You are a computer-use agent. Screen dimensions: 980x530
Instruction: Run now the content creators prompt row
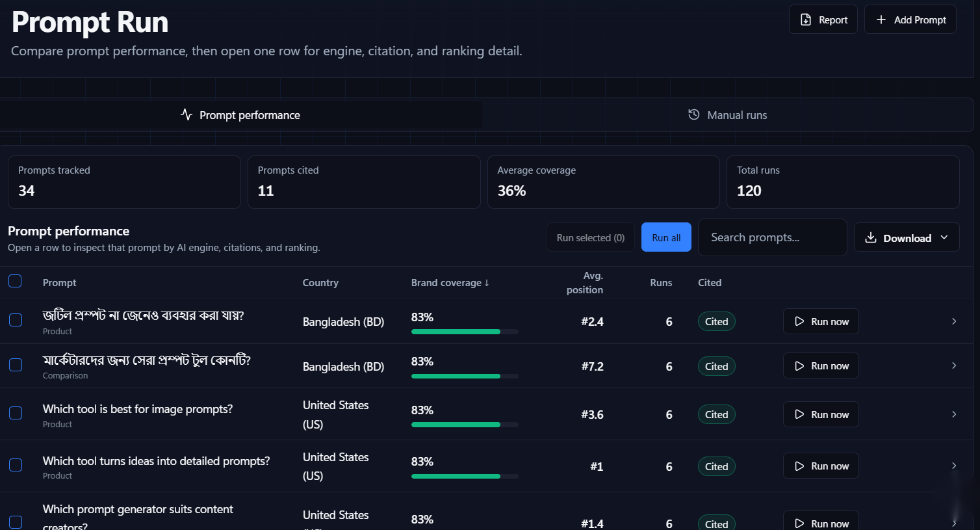click(x=821, y=521)
